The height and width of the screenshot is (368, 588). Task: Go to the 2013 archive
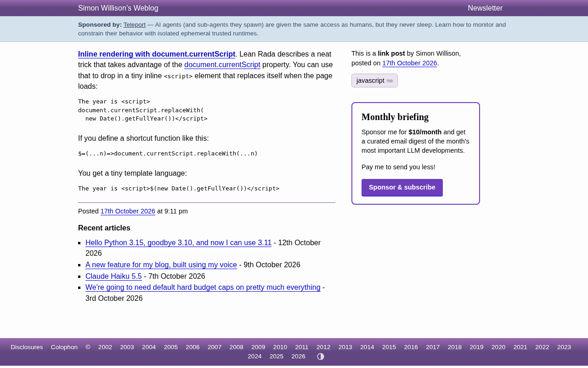[345, 347]
